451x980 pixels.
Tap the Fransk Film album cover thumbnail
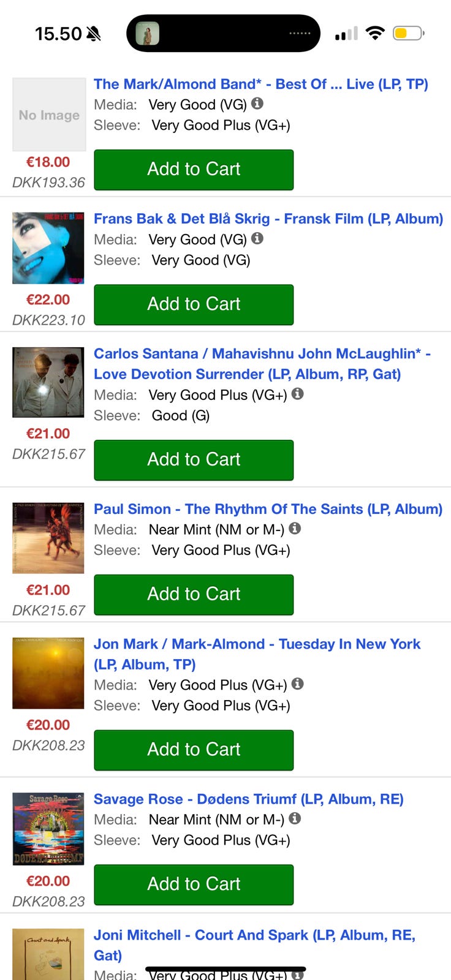[x=48, y=247]
